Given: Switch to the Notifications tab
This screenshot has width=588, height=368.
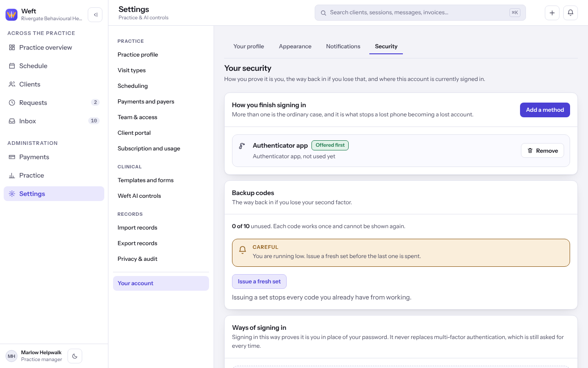Looking at the screenshot, I should tap(343, 46).
